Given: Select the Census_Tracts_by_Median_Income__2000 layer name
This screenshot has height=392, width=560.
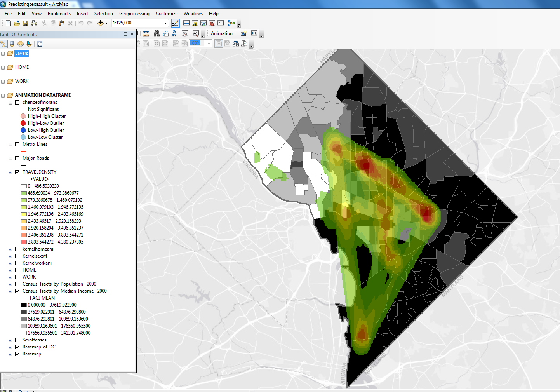Looking at the screenshot, I should [x=64, y=291].
